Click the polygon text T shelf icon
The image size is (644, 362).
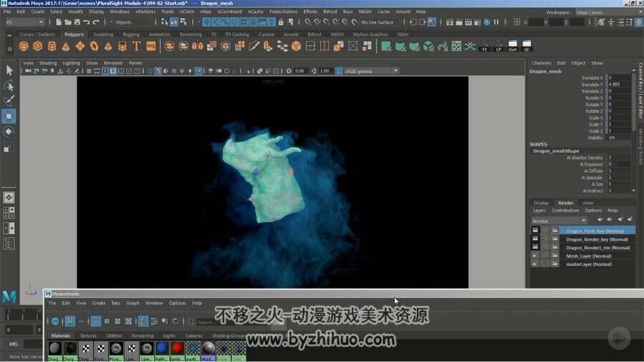pyautogui.click(x=137, y=46)
